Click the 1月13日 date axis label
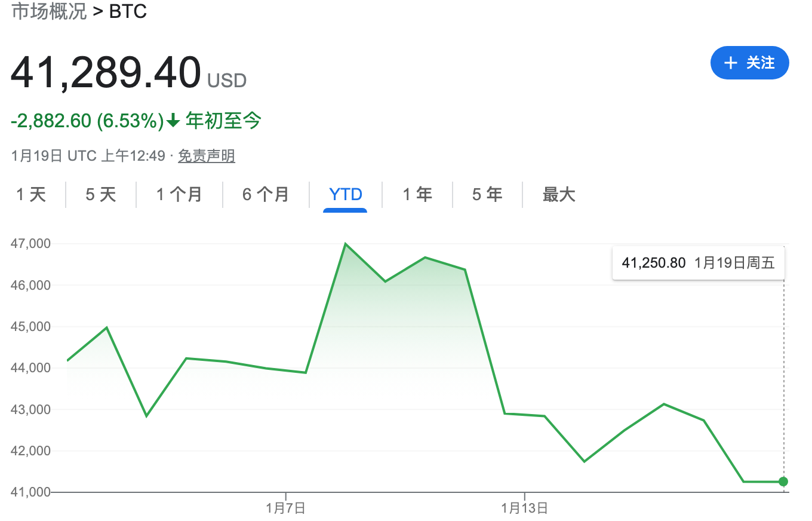The height and width of the screenshot is (521, 812). click(525, 508)
